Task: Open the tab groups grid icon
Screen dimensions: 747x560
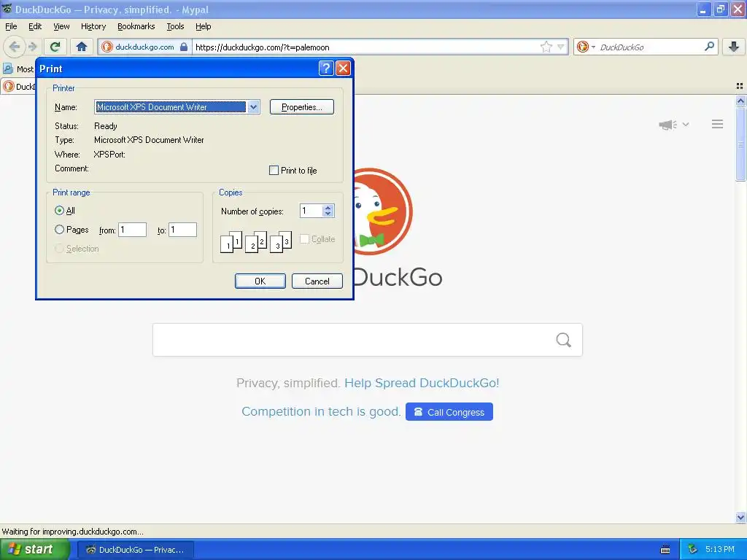Action: coord(740,86)
